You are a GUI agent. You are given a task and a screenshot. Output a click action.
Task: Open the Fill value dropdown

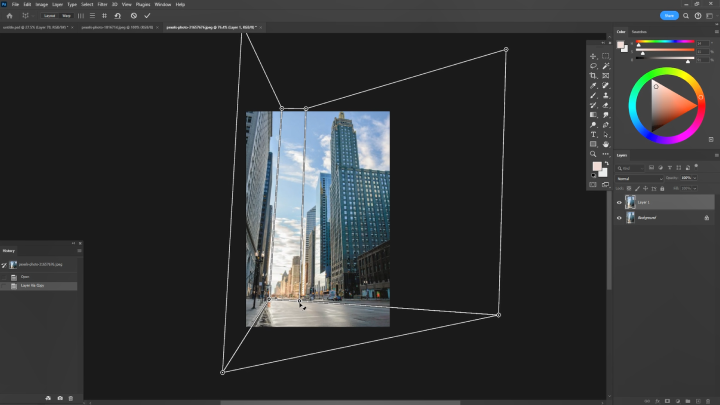pos(695,189)
